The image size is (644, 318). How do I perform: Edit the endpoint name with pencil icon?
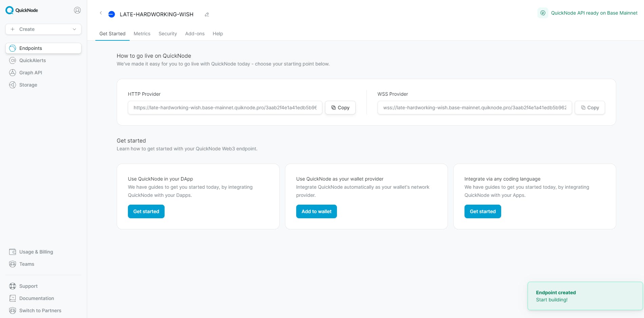(207, 14)
